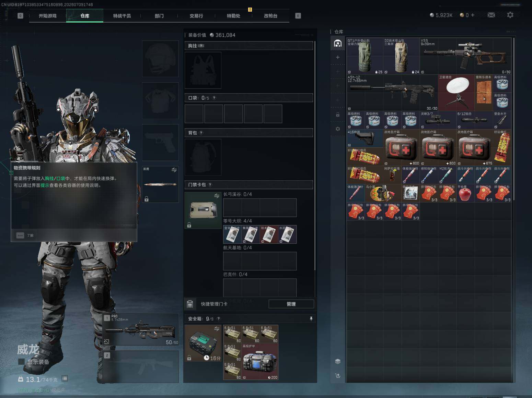This screenshot has width=532, height=398.
Task: Select the 黑鹰 melee knife slot
Action: click(x=160, y=184)
